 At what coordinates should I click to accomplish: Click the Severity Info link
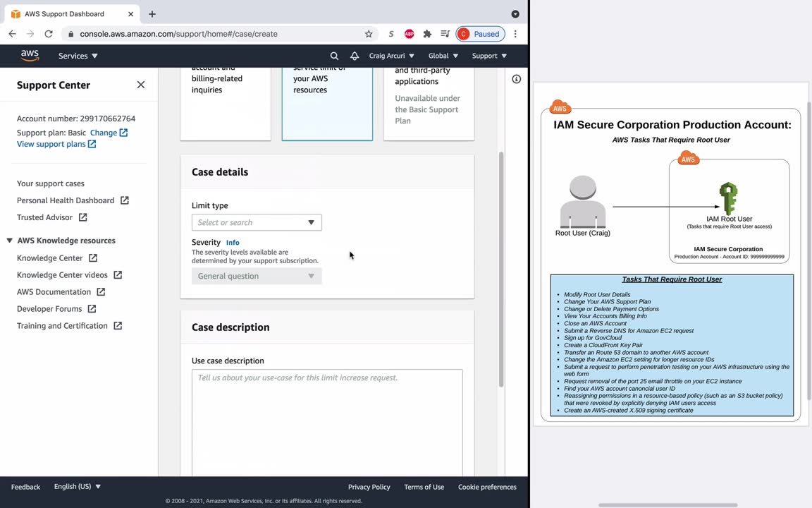click(233, 243)
